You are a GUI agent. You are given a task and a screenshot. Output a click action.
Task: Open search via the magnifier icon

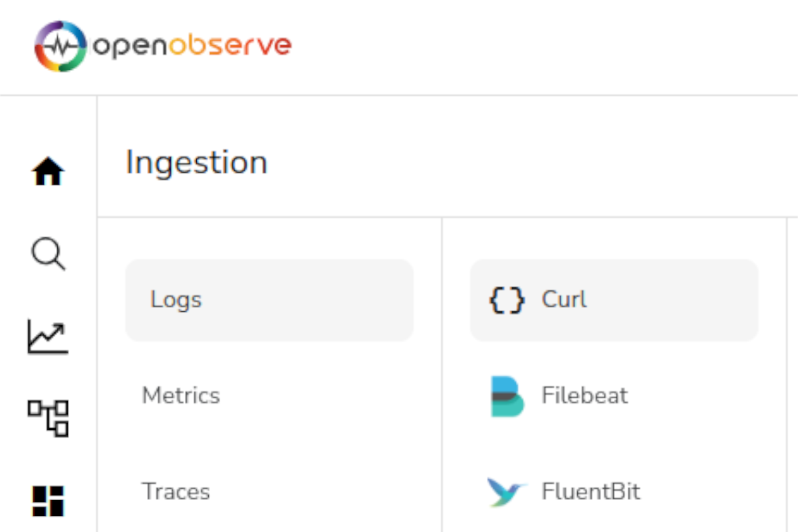48,255
